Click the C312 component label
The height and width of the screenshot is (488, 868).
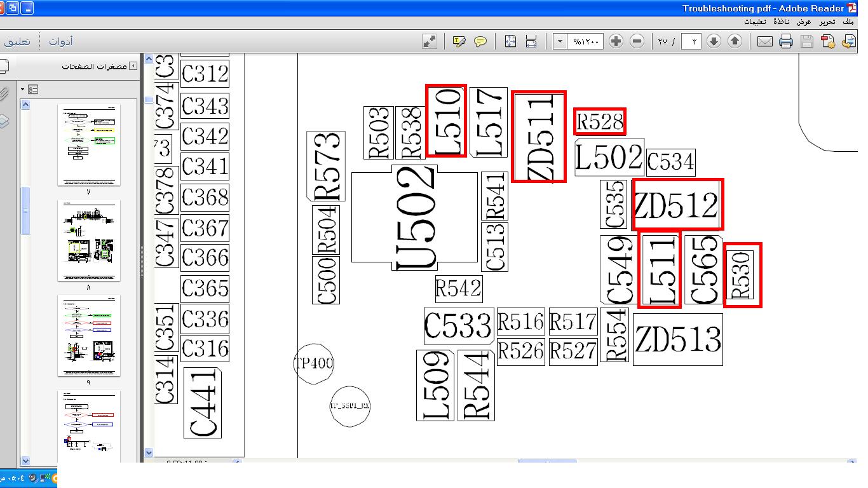tap(205, 74)
